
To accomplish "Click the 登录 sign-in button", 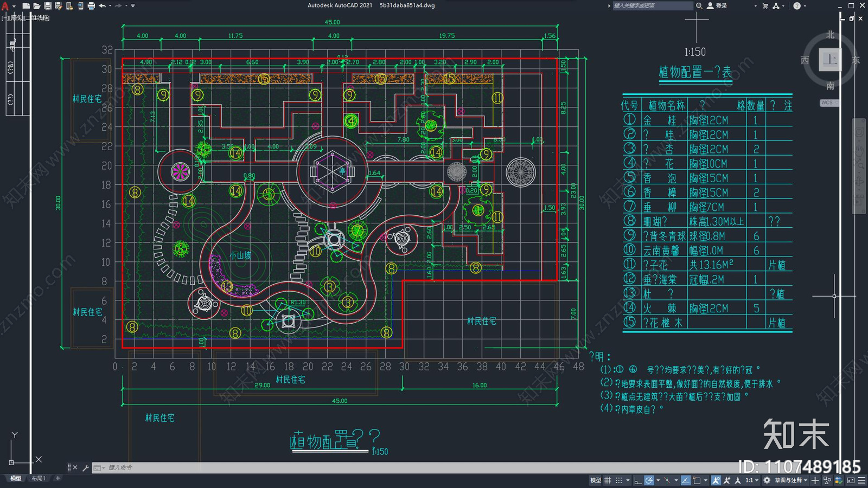I will coord(717,6).
